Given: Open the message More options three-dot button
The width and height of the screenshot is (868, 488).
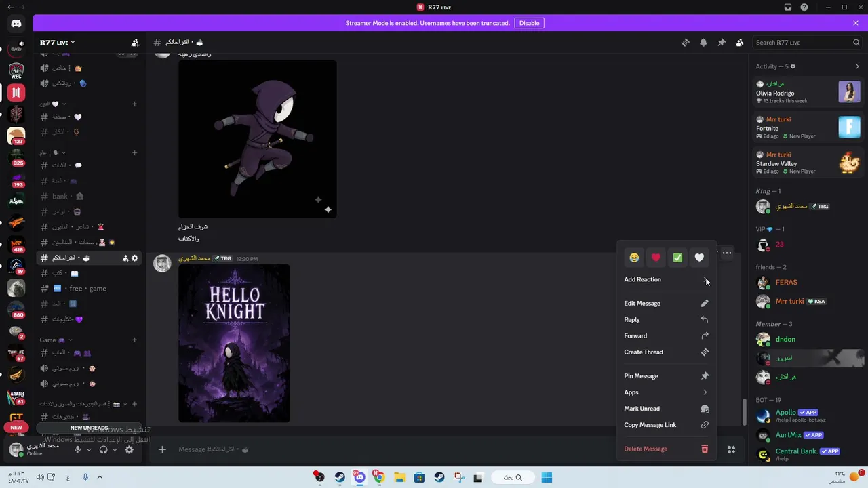Looking at the screenshot, I should pos(726,253).
